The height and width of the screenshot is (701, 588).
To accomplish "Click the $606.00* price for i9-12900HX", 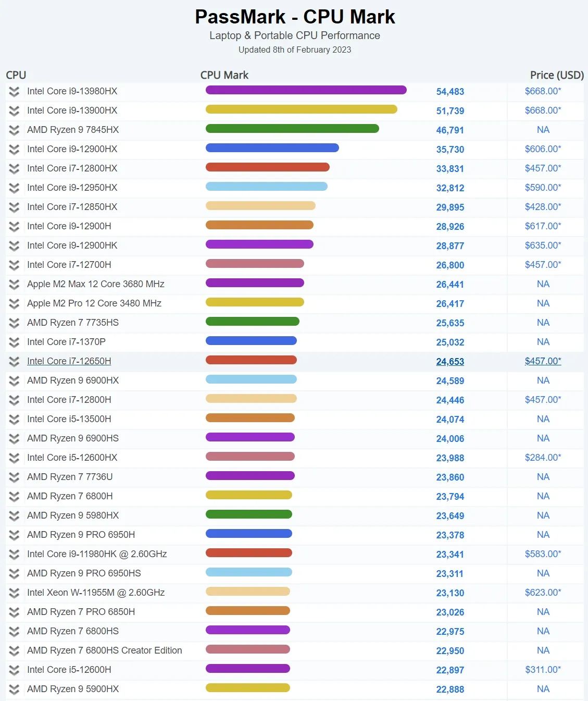I will coord(543,149).
